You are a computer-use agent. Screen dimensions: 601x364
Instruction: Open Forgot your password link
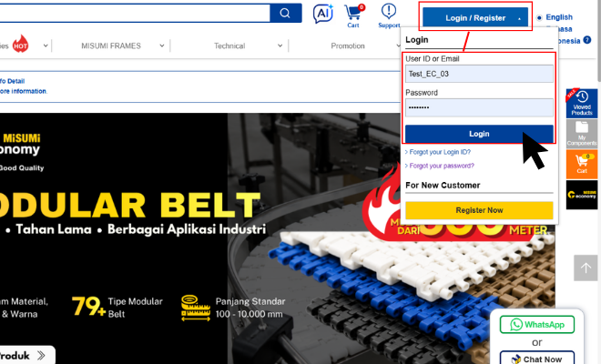[x=442, y=166]
